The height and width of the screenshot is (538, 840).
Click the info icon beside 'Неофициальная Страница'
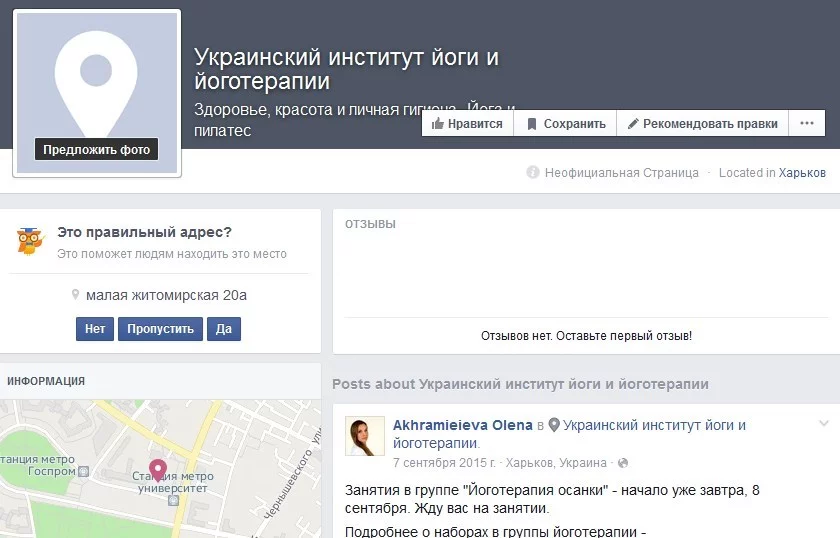click(532, 172)
